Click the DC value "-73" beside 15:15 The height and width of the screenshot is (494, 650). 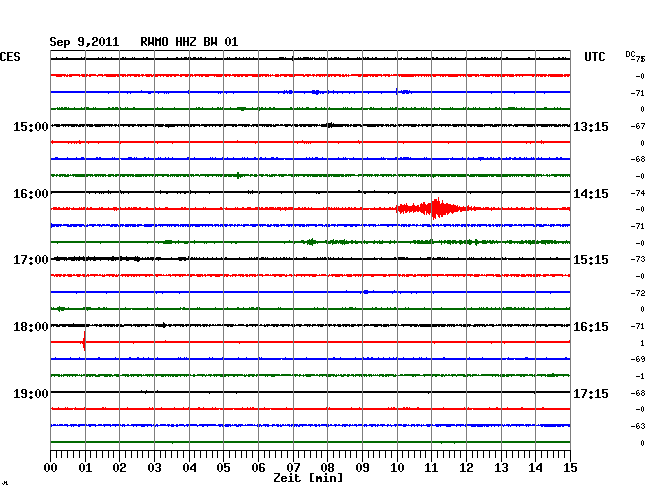pyautogui.click(x=640, y=259)
